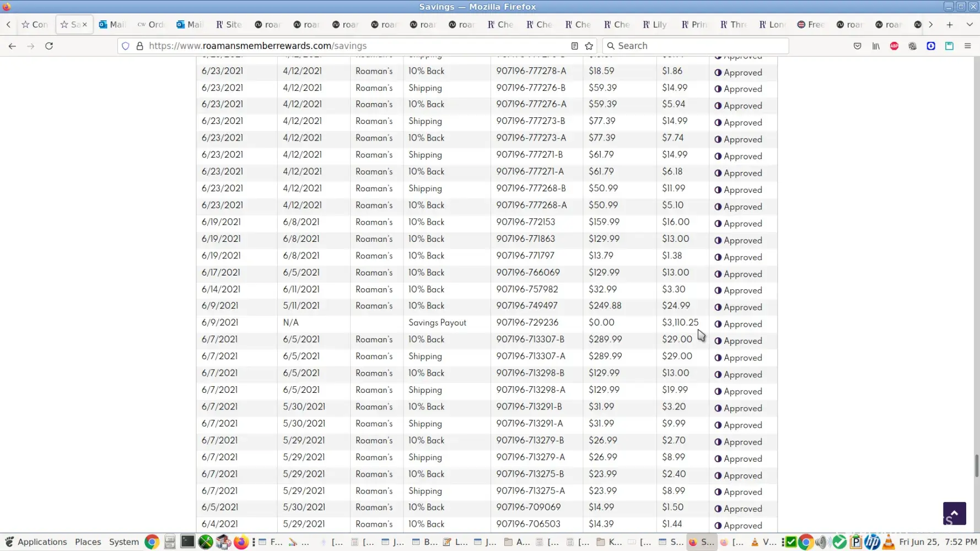The height and width of the screenshot is (551, 980).
Task: Show site security padlock info
Action: pyautogui.click(x=140, y=46)
